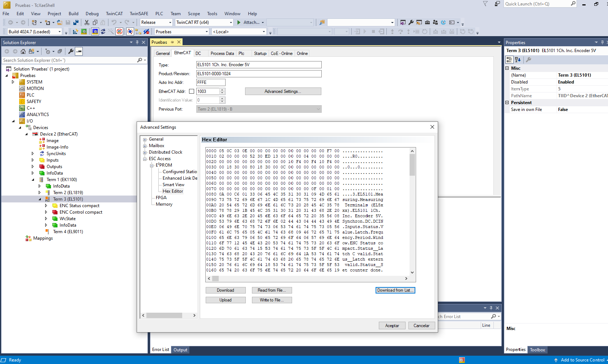The height and width of the screenshot is (364, 608).
Task: Switch to the Process Data tab
Action: point(222,53)
